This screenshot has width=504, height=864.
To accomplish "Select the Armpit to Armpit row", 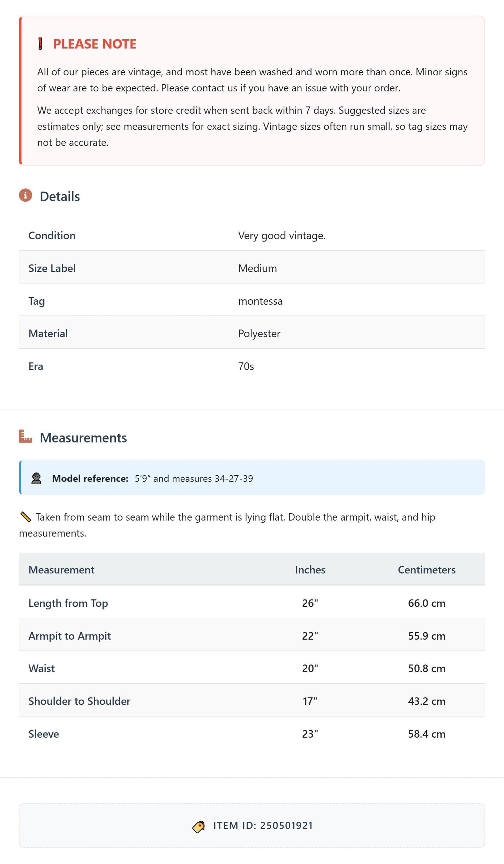I will [x=252, y=635].
